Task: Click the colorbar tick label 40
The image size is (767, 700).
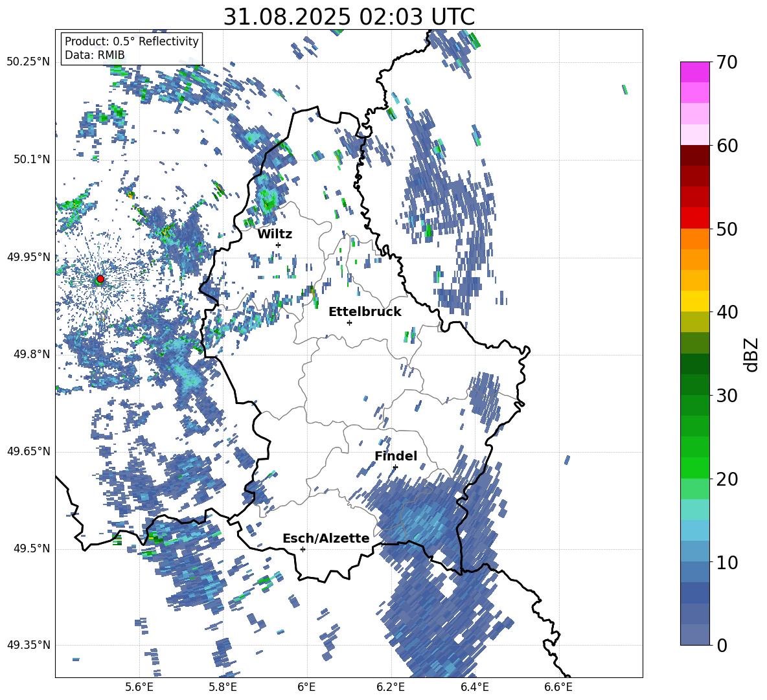Action: click(727, 312)
